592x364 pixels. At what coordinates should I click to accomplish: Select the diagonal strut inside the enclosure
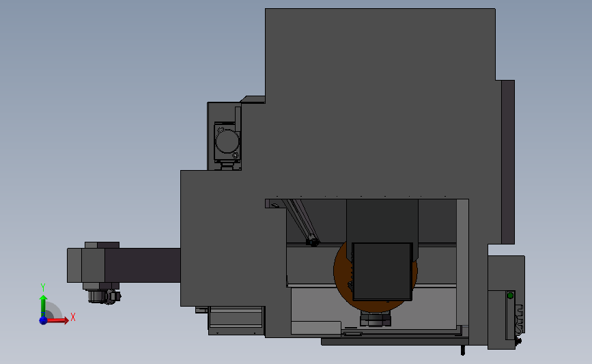(302, 222)
